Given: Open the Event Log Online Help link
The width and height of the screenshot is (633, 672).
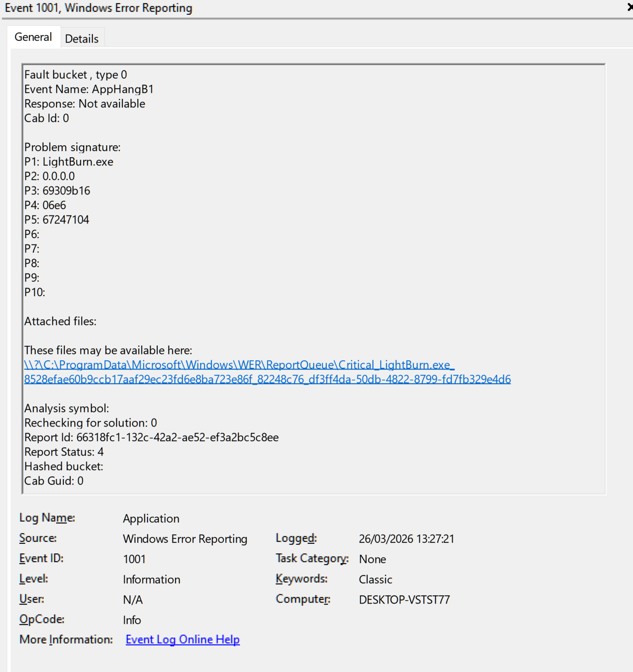Looking at the screenshot, I should (182, 639).
